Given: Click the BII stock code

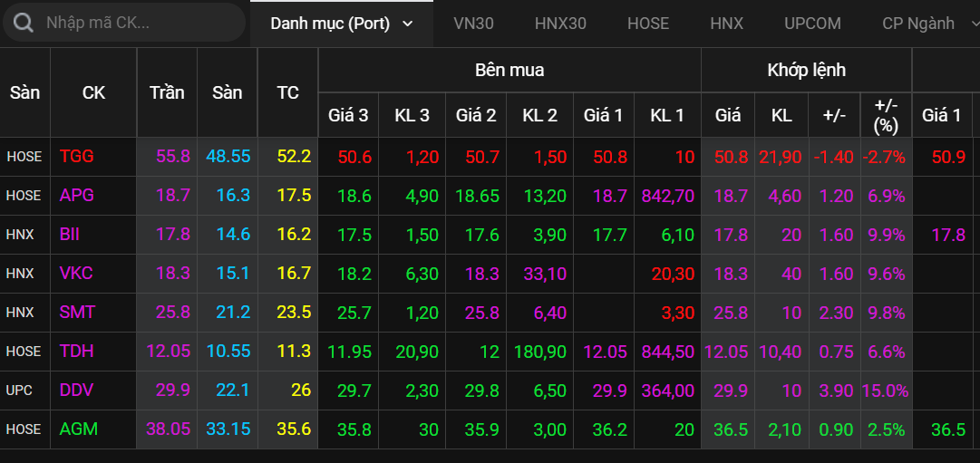Looking at the screenshot, I should point(70,235).
